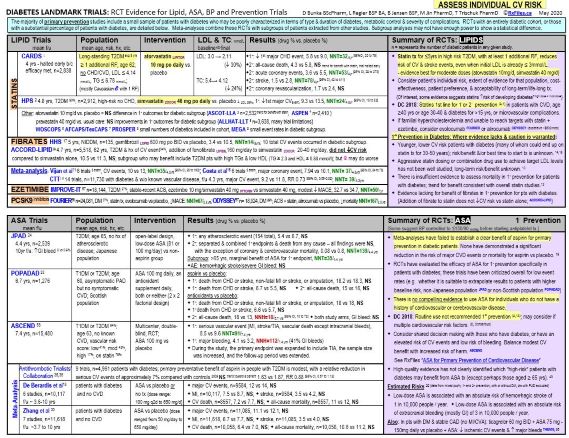
Task: Select the JPAD trial name
Action: click(x=19, y=236)
